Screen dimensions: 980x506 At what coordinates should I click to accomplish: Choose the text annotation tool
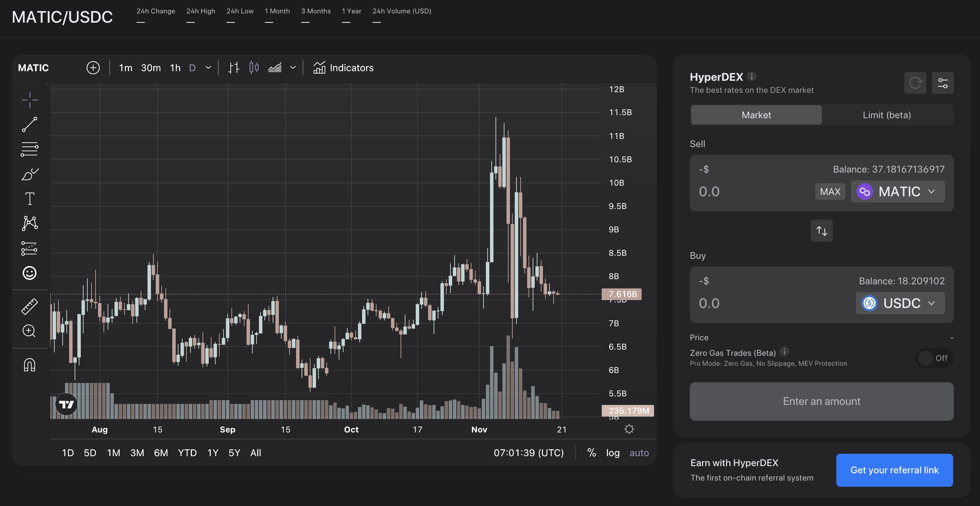tap(29, 199)
